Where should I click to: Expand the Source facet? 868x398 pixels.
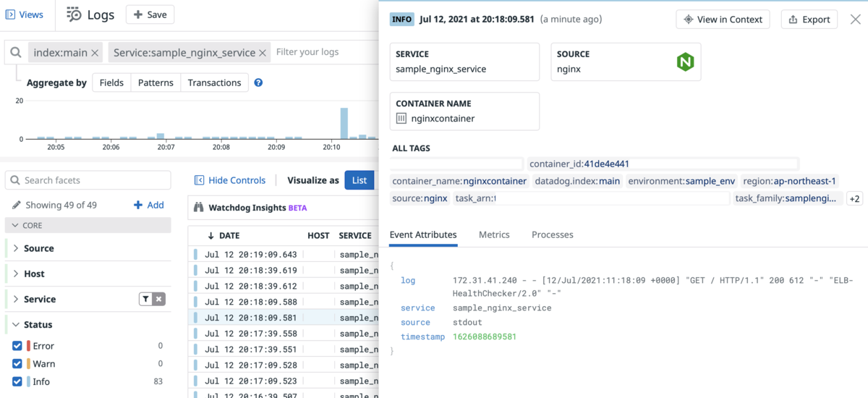point(16,248)
